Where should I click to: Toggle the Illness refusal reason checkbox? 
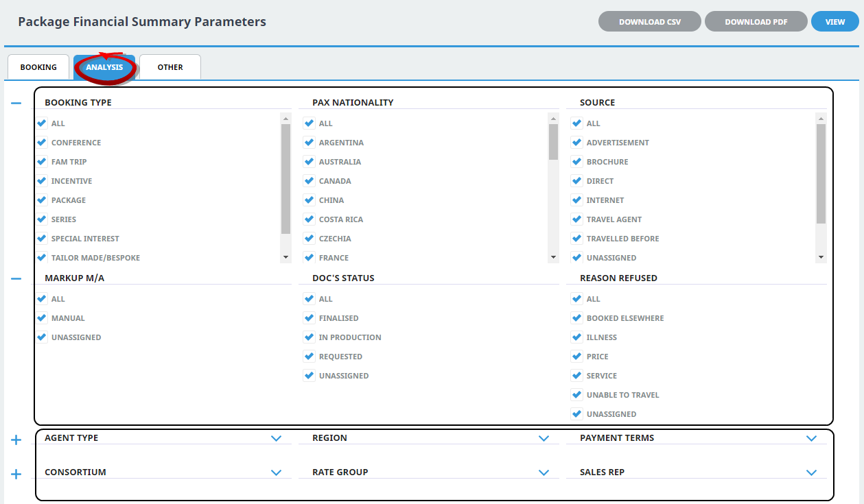coord(577,337)
